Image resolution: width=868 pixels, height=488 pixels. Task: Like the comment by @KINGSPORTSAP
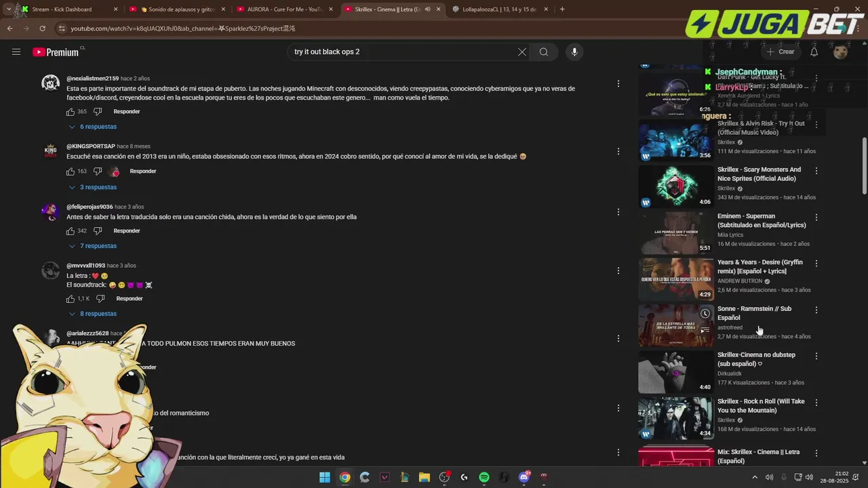tap(71, 171)
